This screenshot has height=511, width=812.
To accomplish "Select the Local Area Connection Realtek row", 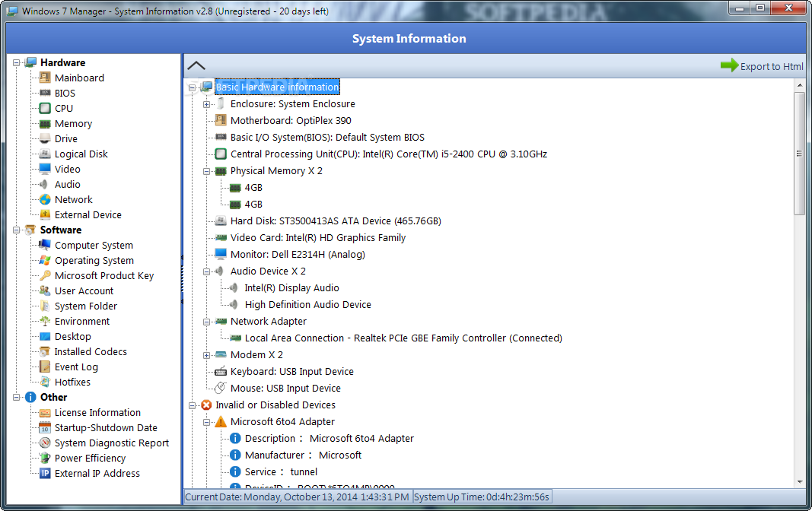I will tap(403, 338).
